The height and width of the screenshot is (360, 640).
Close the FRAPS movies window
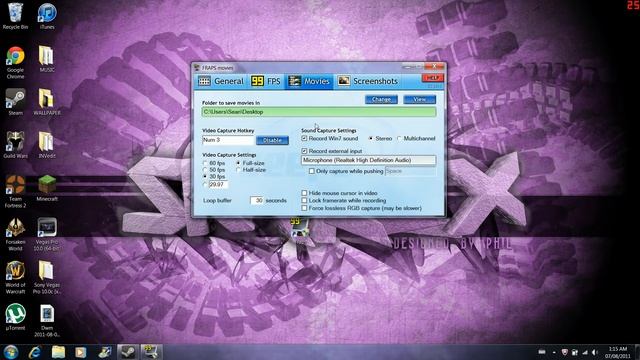(434, 66)
